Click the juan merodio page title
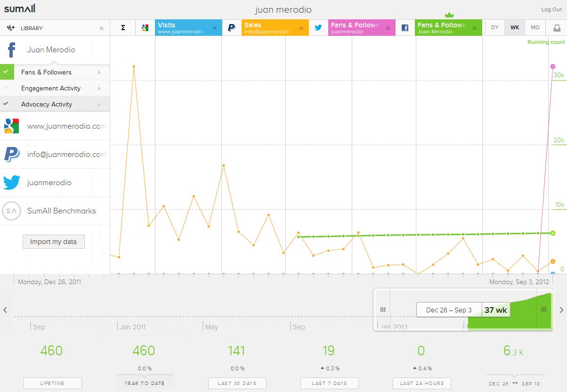The width and height of the screenshot is (567, 392). point(283,9)
